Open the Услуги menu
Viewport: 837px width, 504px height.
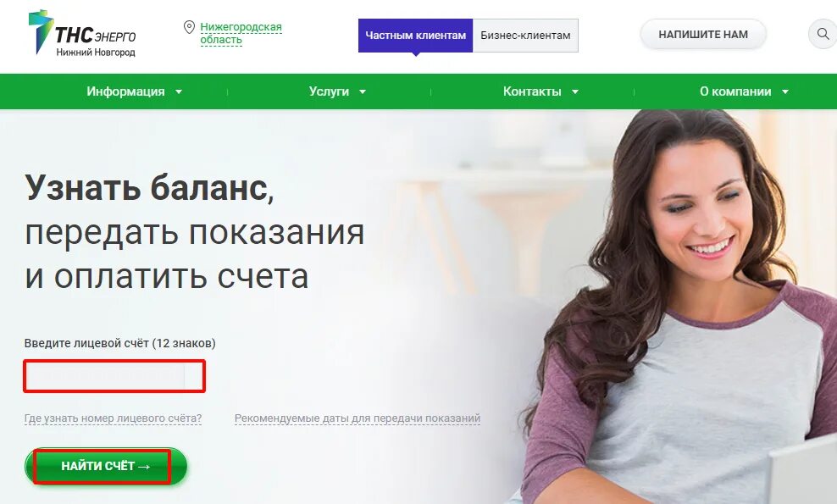(x=329, y=91)
